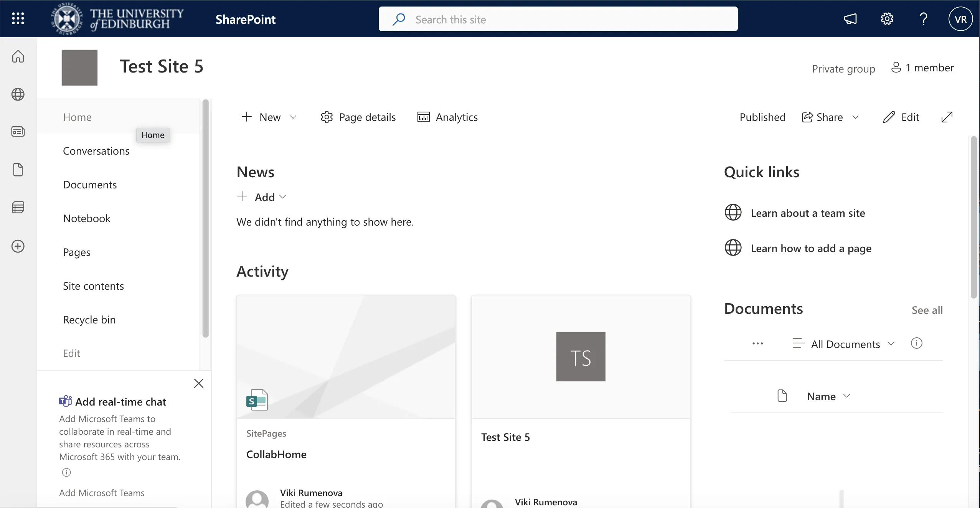Open the Help question mark icon
This screenshot has height=508, width=980.
(x=923, y=18)
